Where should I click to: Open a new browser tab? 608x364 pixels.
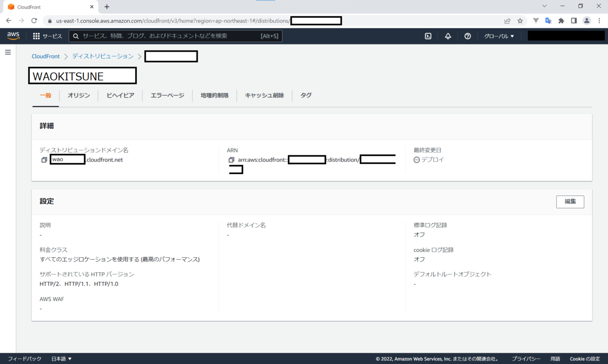[x=107, y=7]
